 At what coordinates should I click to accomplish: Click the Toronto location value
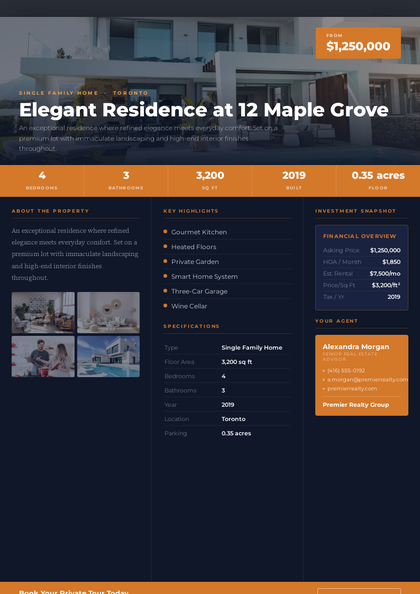(233, 419)
